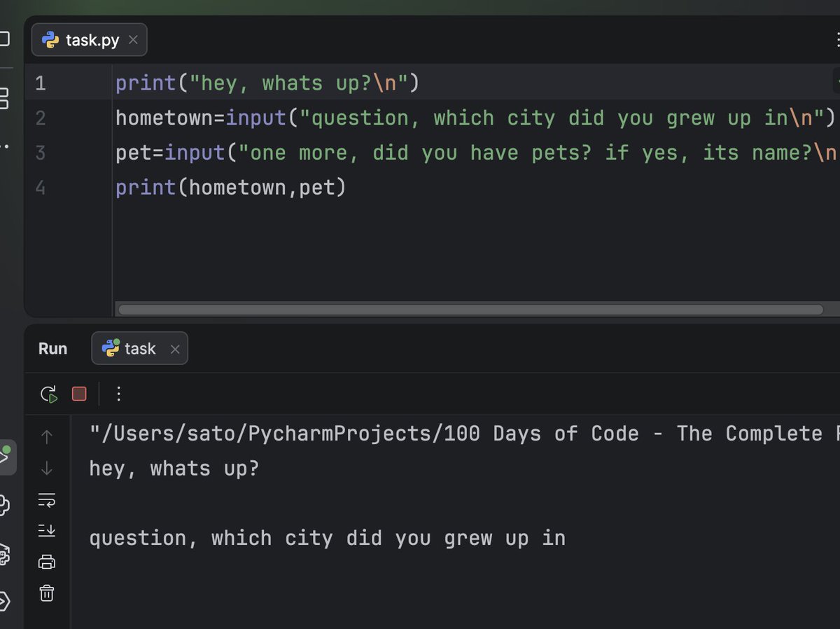Screen dimensions: 840x629
Task: Click the horizontal editor scrollbar
Action: click(x=470, y=309)
